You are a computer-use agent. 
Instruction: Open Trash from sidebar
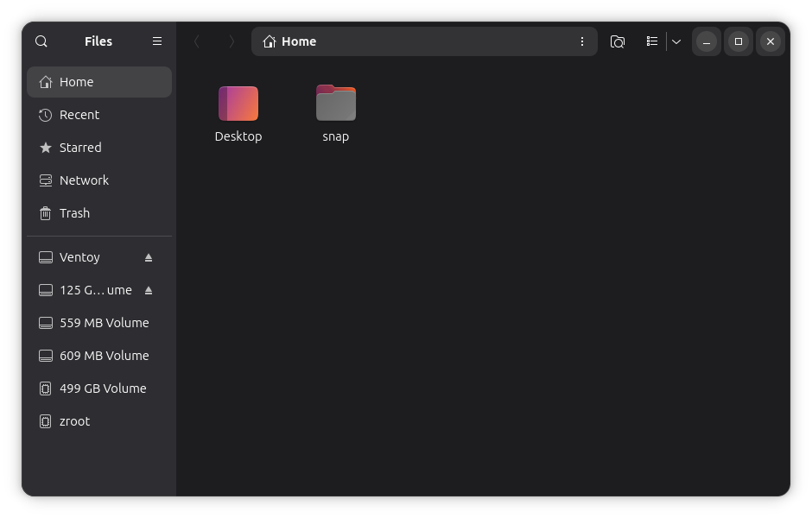tap(74, 213)
